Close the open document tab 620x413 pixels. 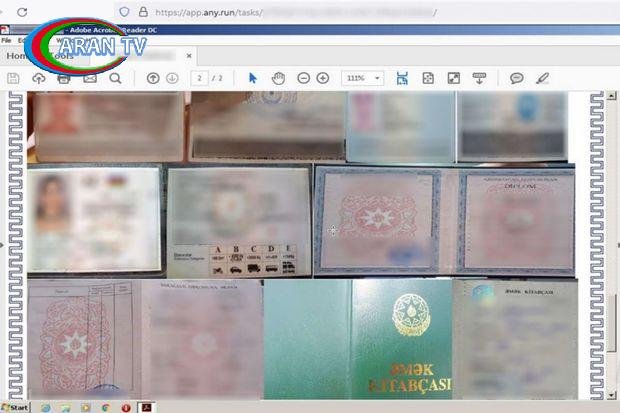190,56
